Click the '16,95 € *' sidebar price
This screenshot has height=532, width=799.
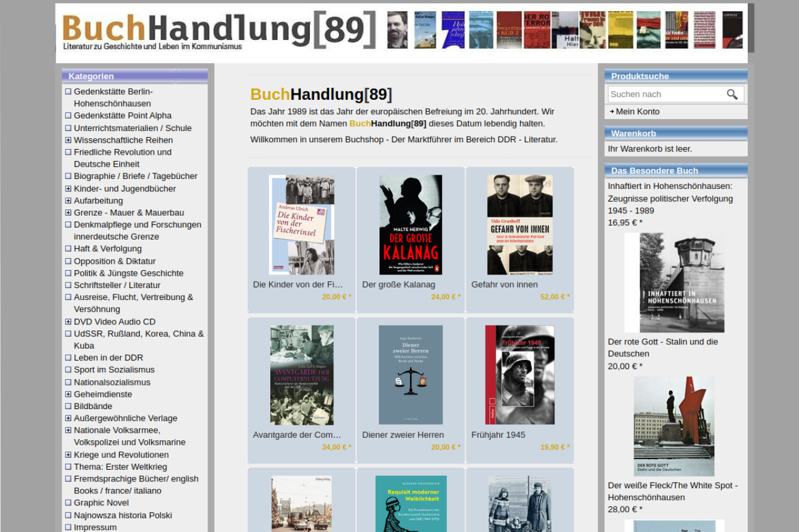[625, 223]
